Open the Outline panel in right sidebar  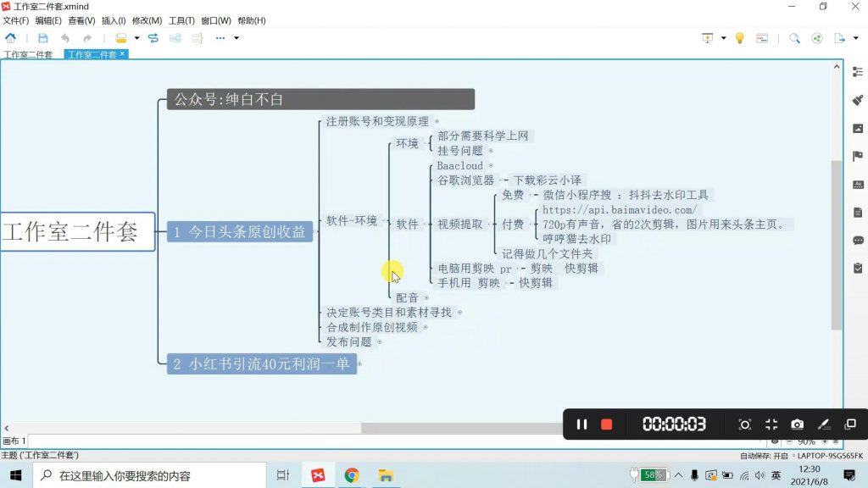pyautogui.click(x=858, y=72)
